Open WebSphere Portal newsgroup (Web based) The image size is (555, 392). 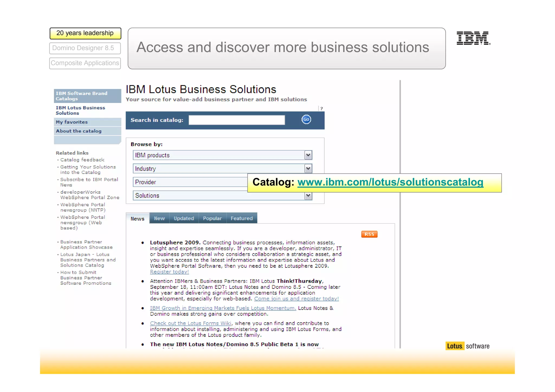click(82, 222)
